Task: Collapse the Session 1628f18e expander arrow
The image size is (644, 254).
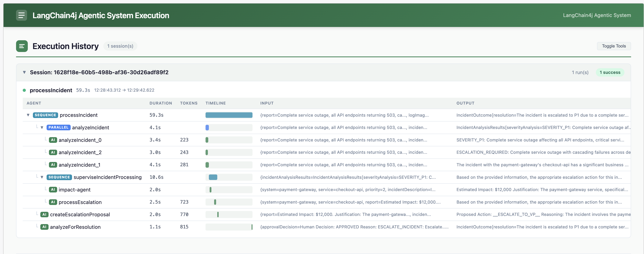Action: pos(24,72)
